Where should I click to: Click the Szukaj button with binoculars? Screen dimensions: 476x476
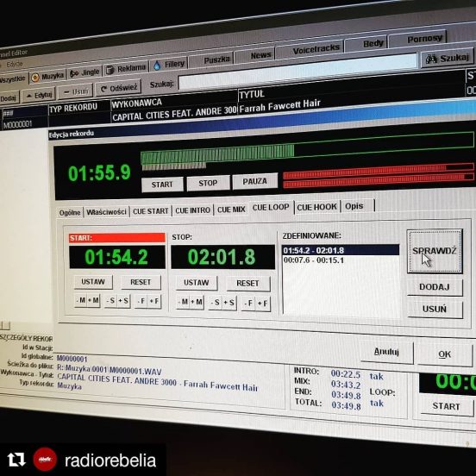click(x=448, y=58)
